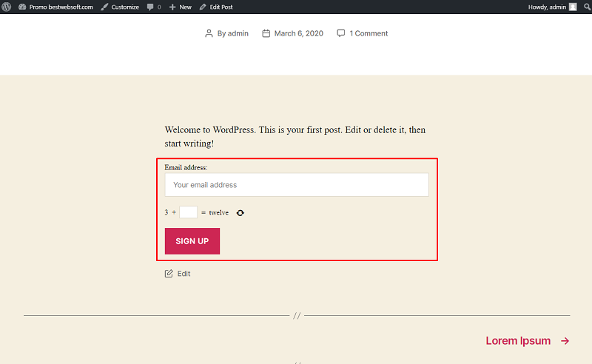
Task: Open the admin author link
Action: (x=238, y=33)
